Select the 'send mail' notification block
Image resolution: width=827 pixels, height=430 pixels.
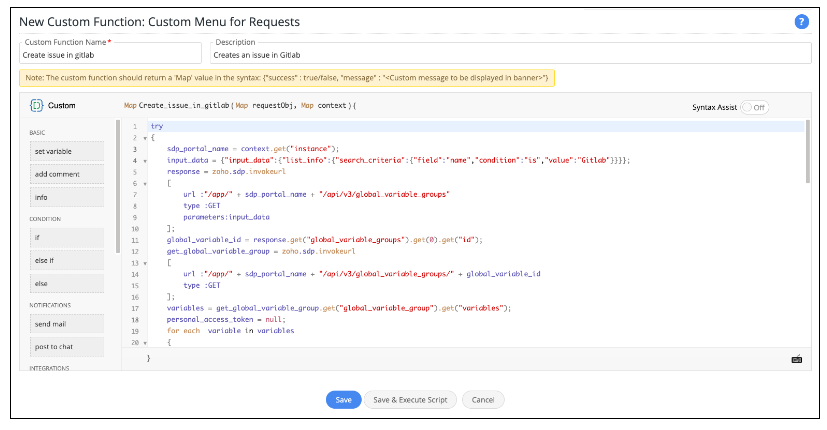tap(67, 324)
